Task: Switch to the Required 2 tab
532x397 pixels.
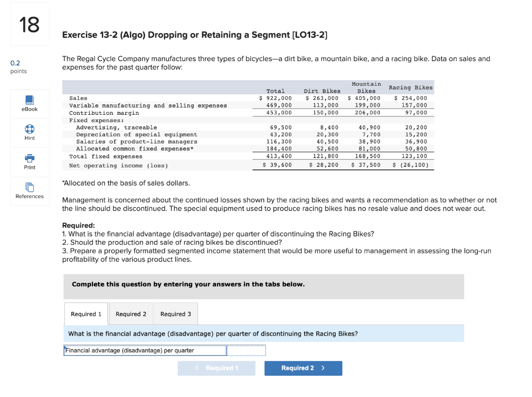Action: 130,313
